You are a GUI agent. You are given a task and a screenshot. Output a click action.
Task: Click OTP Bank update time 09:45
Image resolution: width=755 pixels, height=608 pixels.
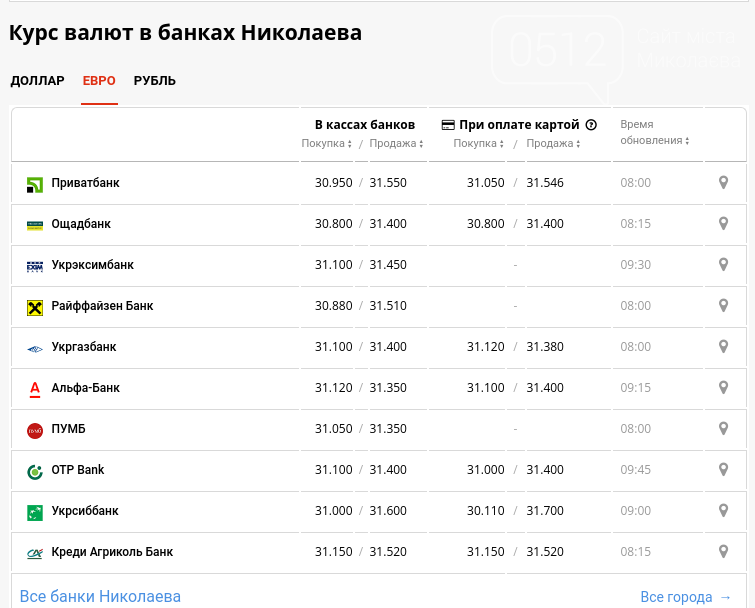pyautogui.click(x=636, y=469)
